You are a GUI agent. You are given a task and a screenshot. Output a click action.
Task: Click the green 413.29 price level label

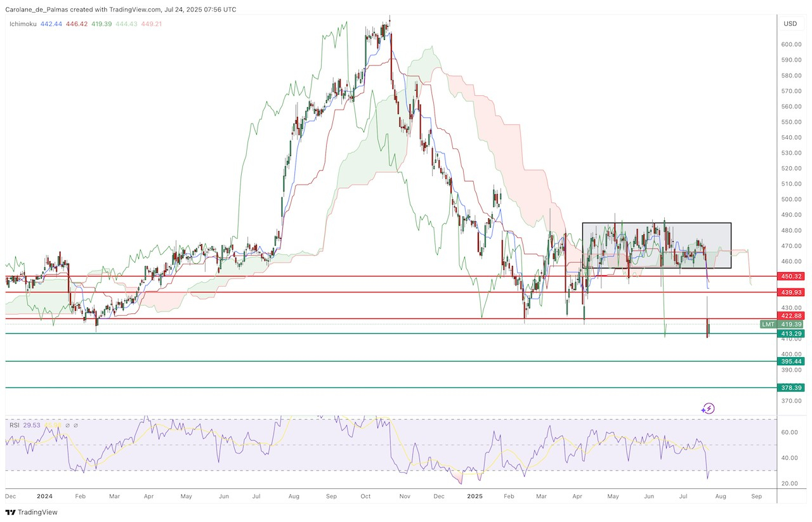792,333
